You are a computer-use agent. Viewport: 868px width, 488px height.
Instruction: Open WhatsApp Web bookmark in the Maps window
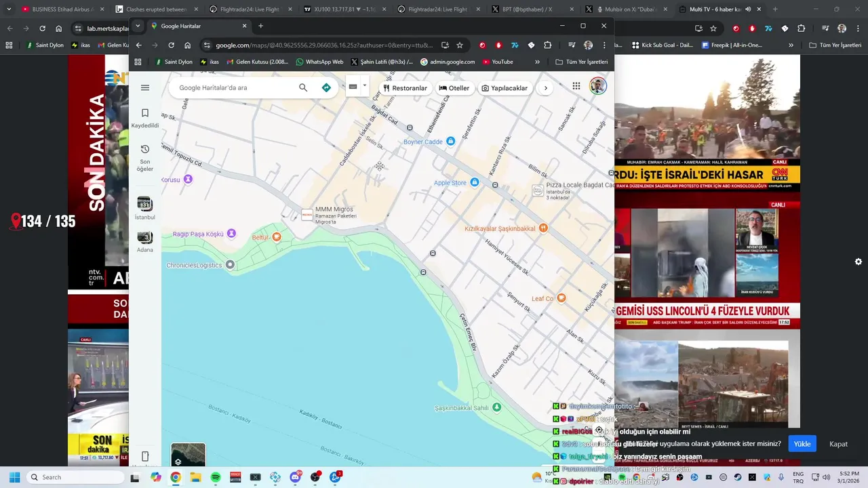[x=319, y=62]
